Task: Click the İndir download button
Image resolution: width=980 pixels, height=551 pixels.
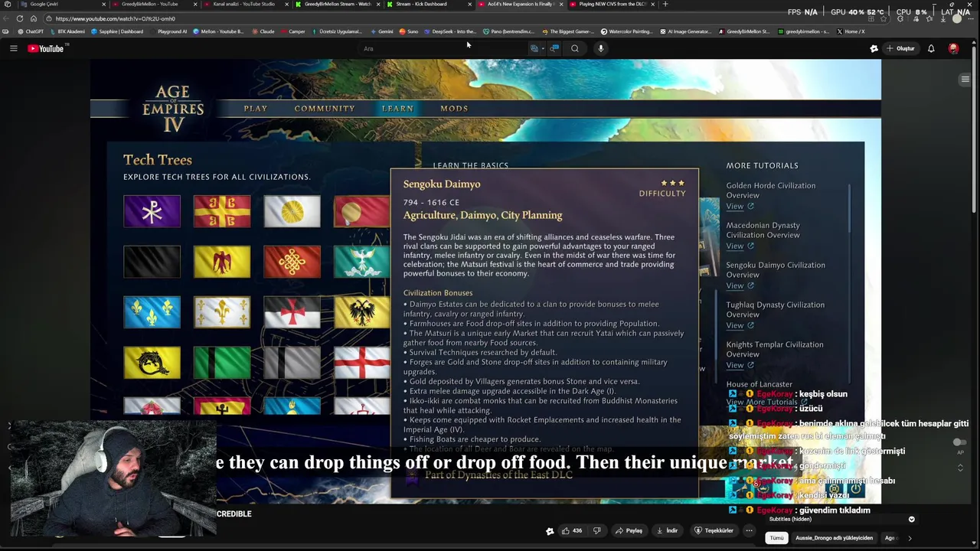Action: pos(666,530)
